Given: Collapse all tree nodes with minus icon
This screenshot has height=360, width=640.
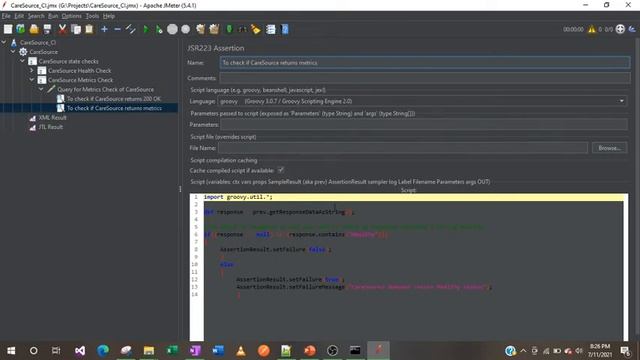Looking at the screenshot, I should [117, 29].
